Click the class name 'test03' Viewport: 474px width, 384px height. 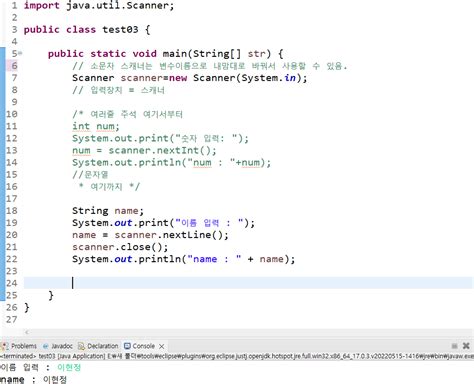[120, 29]
